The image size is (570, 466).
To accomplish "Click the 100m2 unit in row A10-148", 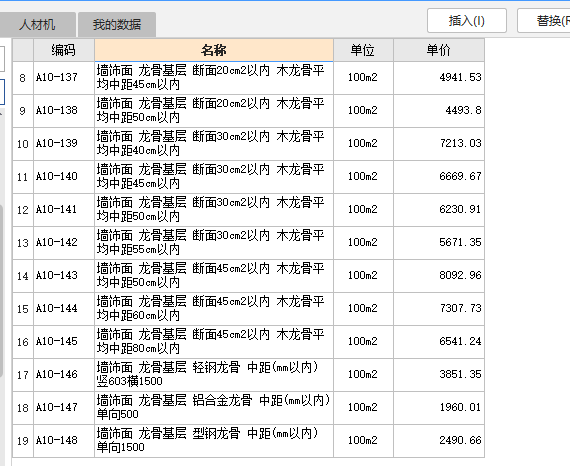I will [363, 441].
